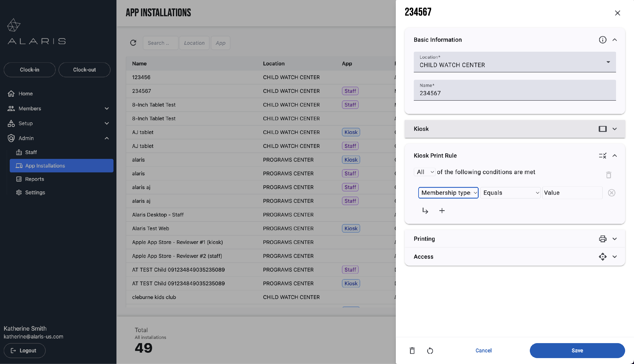Open the Location dropdown in Basic Information
This screenshot has width=634, height=364.
point(515,62)
